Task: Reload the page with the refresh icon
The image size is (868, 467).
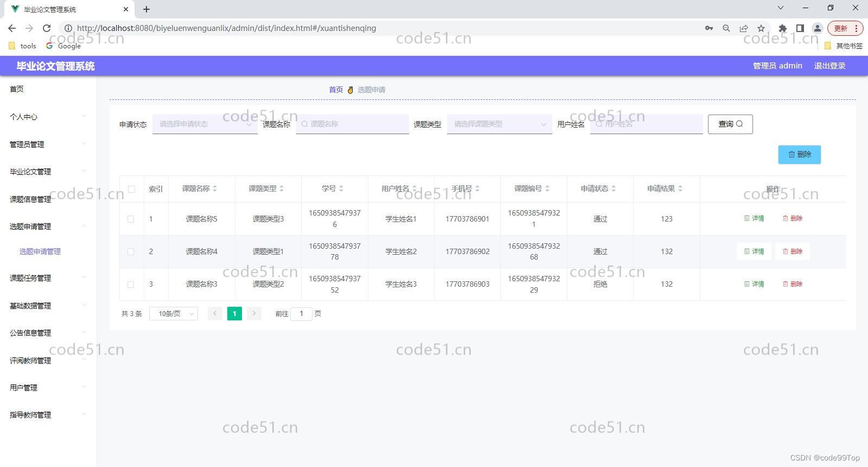Action: [47, 28]
